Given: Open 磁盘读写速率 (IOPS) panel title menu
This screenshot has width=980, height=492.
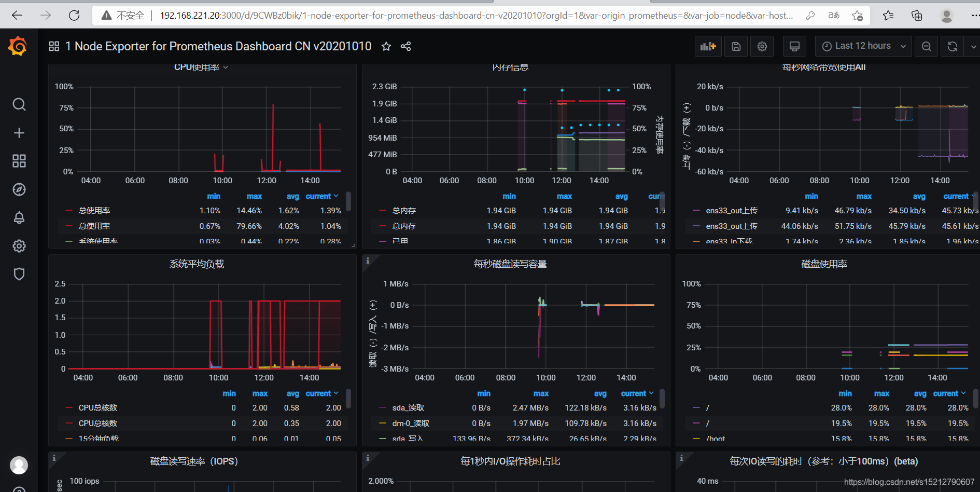Looking at the screenshot, I should tap(194, 461).
